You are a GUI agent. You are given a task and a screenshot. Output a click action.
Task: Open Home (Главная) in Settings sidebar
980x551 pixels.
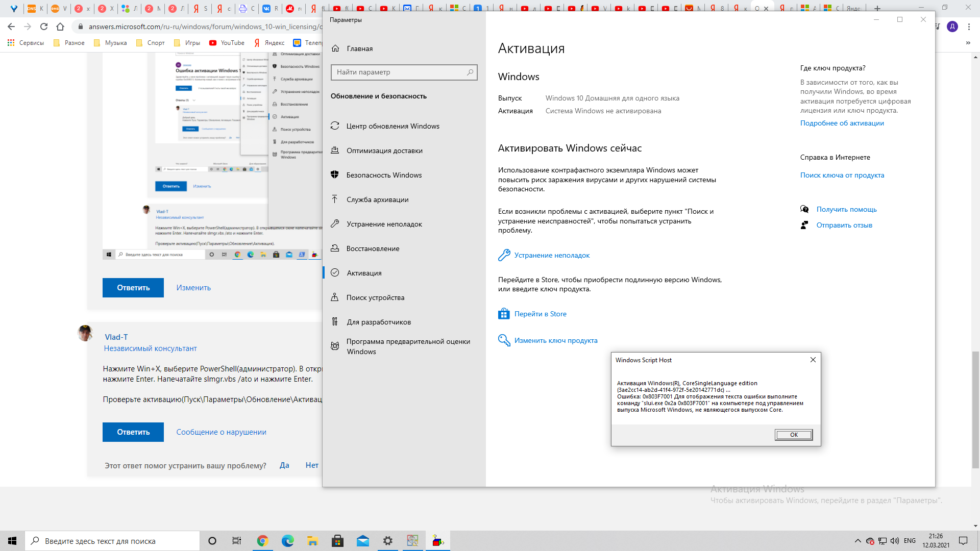[x=359, y=48]
